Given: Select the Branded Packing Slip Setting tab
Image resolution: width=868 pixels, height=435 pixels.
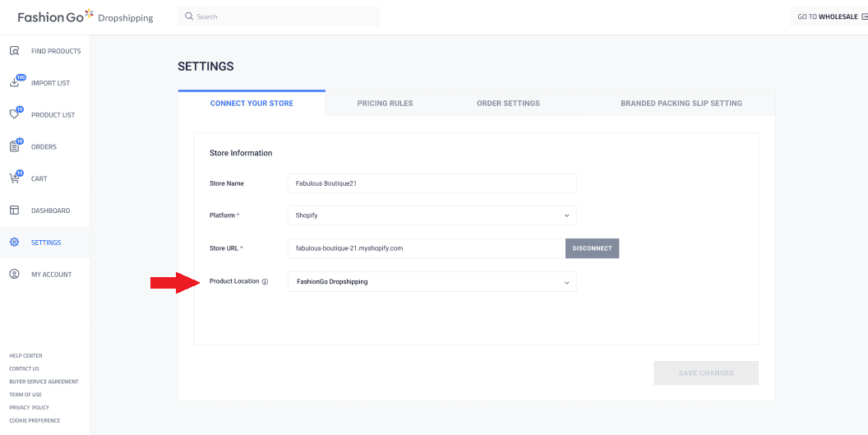Looking at the screenshot, I should (x=681, y=104).
